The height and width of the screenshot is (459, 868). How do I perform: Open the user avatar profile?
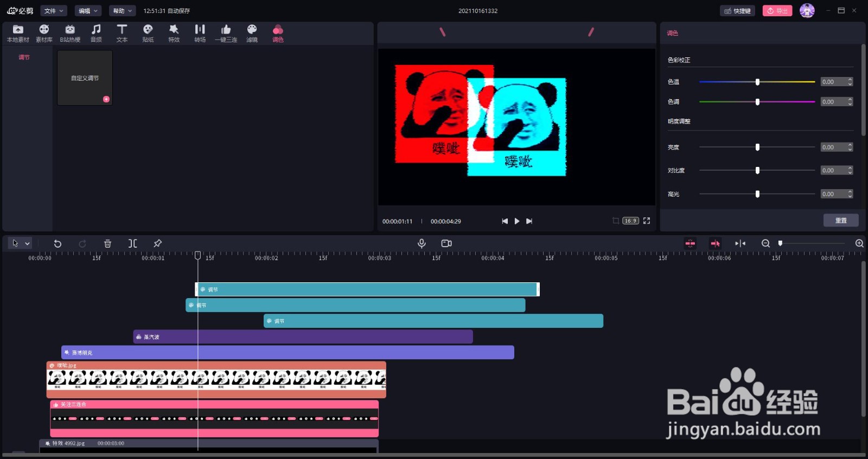pyautogui.click(x=807, y=10)
